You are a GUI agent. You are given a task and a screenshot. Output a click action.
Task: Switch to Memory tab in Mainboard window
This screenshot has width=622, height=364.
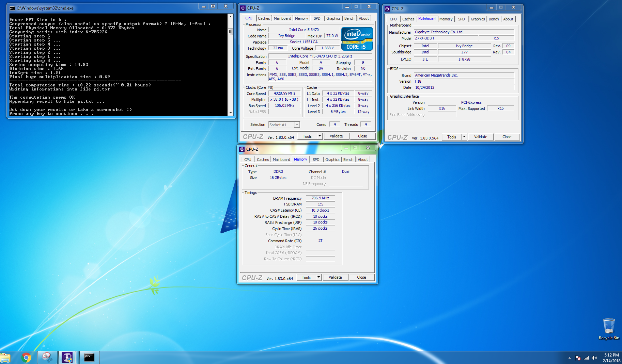(446, 19)
